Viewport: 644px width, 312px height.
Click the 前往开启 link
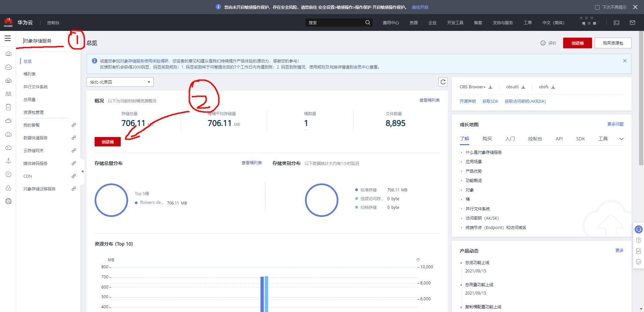click(x=420, y=7)
